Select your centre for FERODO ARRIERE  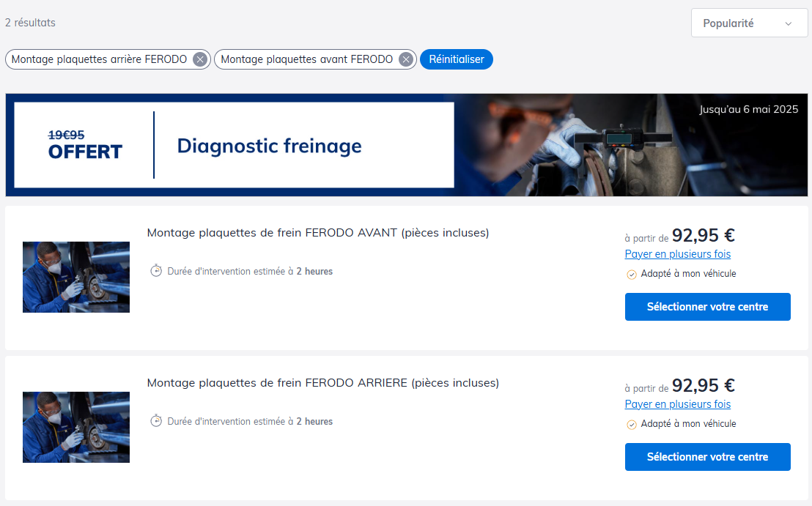click(707, 457)
